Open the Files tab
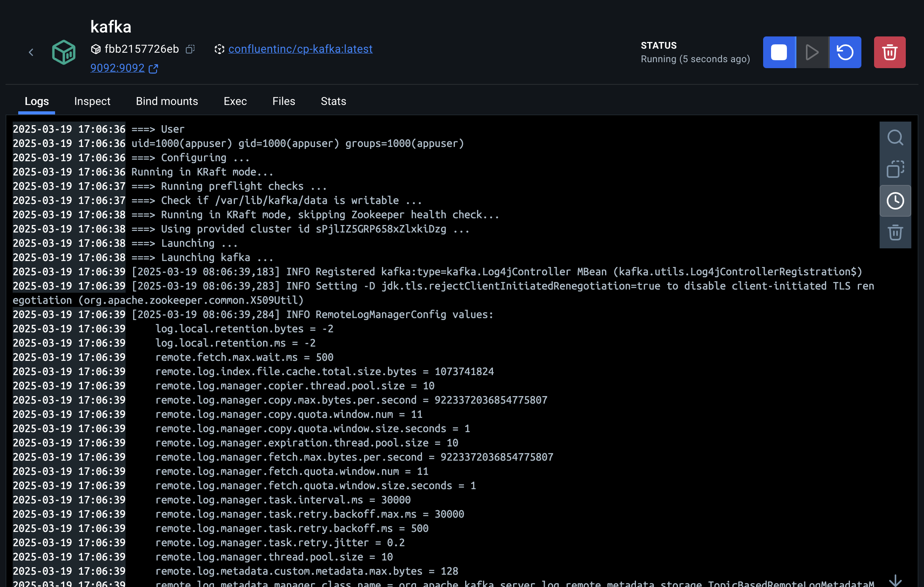 [x=284, y=101]
